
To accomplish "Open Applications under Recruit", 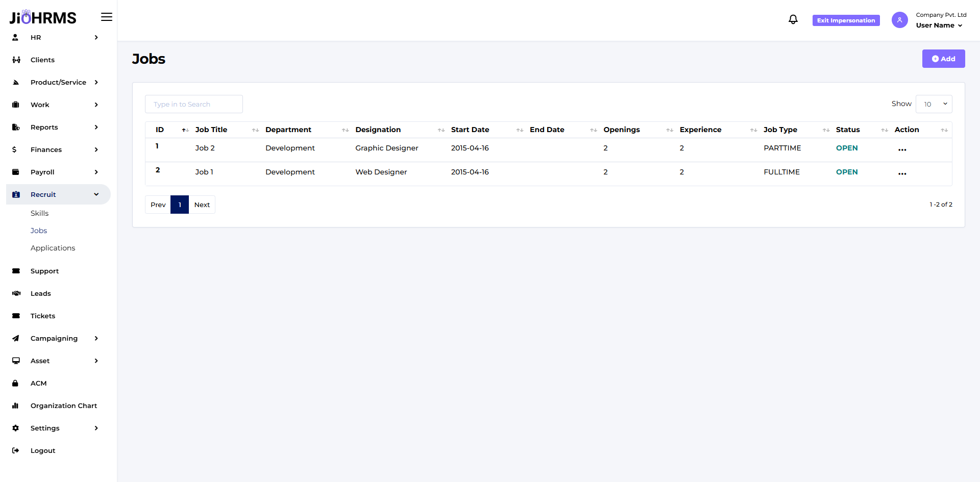I will click(53, 248).
